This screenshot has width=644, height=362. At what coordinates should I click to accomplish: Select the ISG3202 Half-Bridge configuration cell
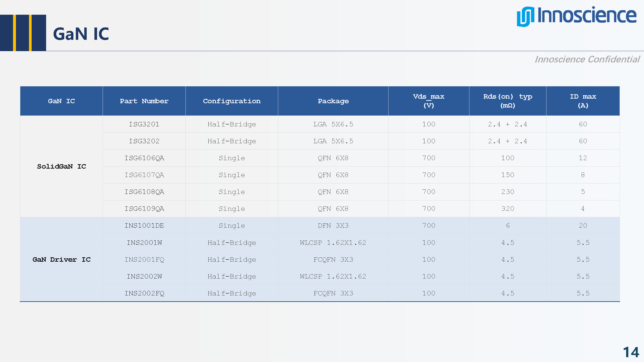(x=232, y=141)
